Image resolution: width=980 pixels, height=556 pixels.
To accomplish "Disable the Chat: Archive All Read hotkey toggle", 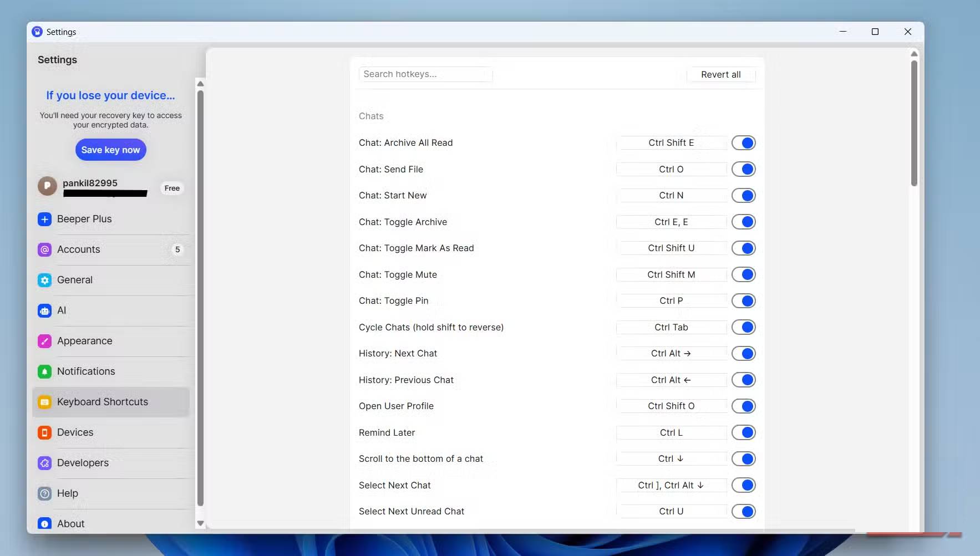I will 743,143.
